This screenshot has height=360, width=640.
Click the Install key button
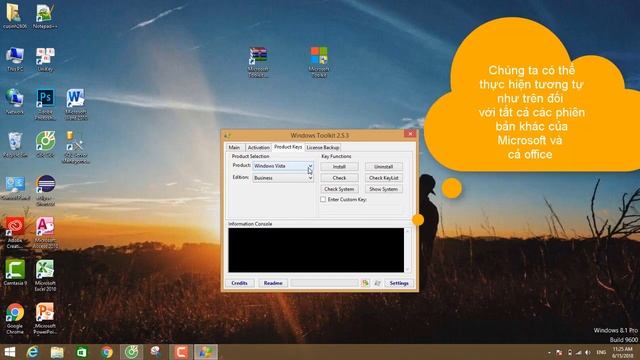tap(339, 167)
